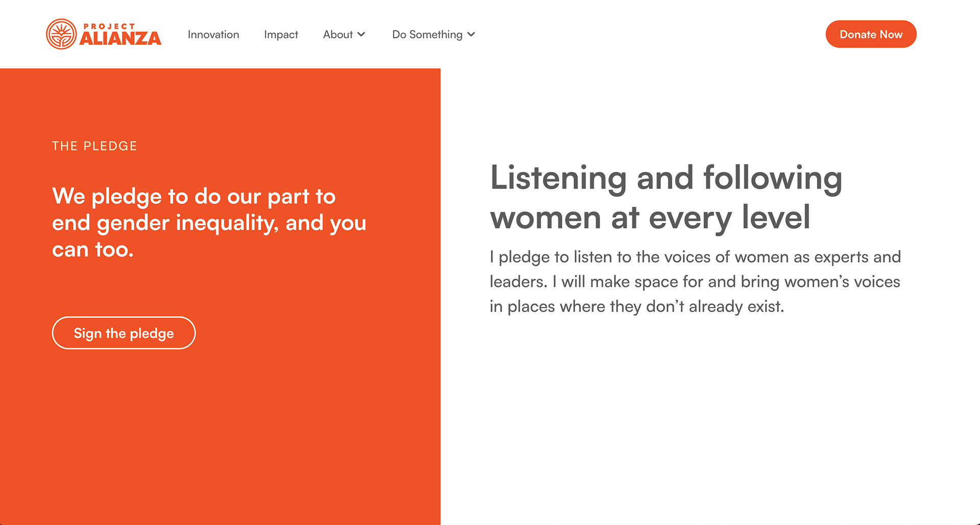Click the 'I pledge to listen' paragraph

[x=695, y=281]
